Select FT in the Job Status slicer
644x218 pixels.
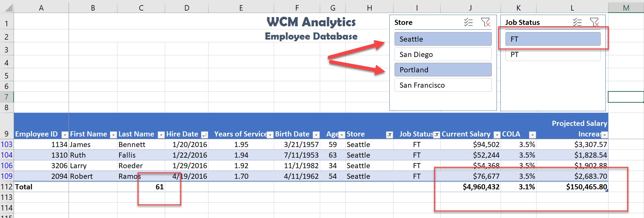[553, 39]
